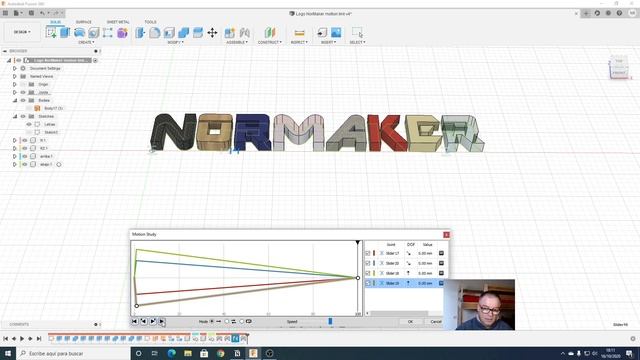Uncheck the Slider18 joint checkbox
The height and width of the screenshot is (360, 640).
(x=368, y=273)
